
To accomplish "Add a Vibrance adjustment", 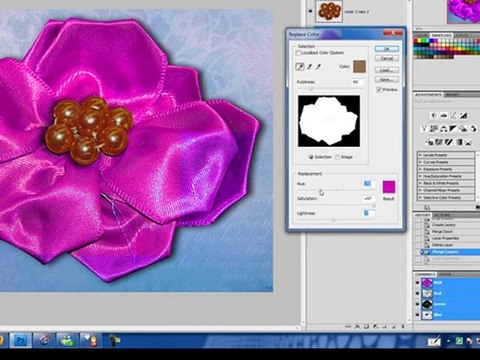I will coord(424,128).
